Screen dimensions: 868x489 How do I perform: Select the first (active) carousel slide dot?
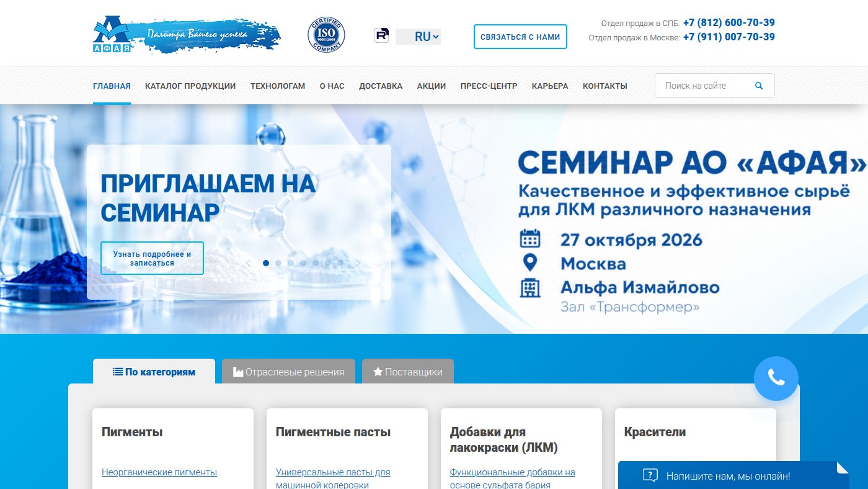[266, 263]
